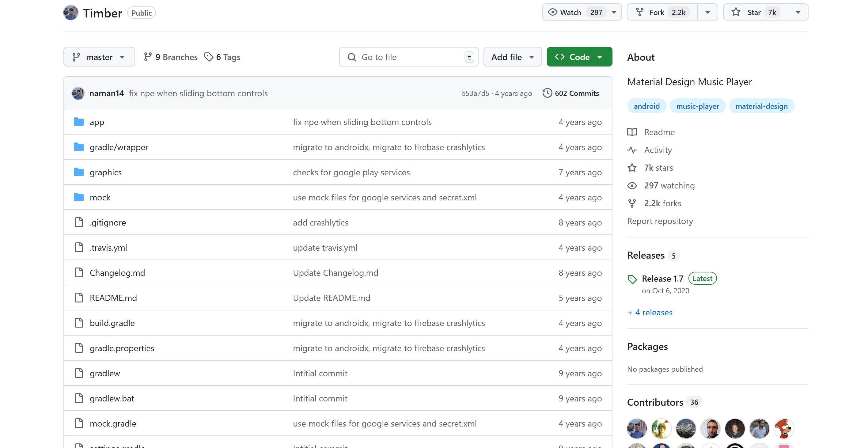Open the Watch options dropdown arrow

(614, 13)
